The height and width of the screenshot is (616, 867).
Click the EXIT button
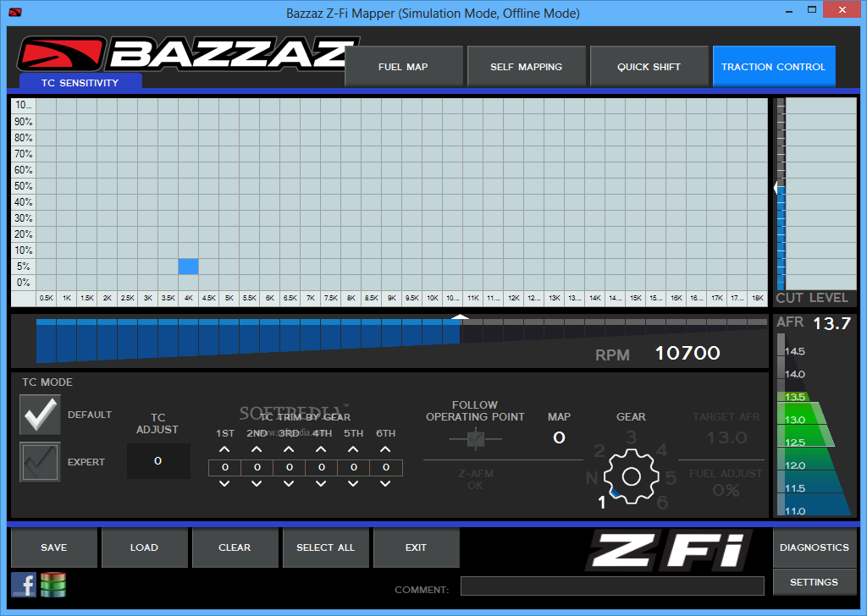point(416,547)
